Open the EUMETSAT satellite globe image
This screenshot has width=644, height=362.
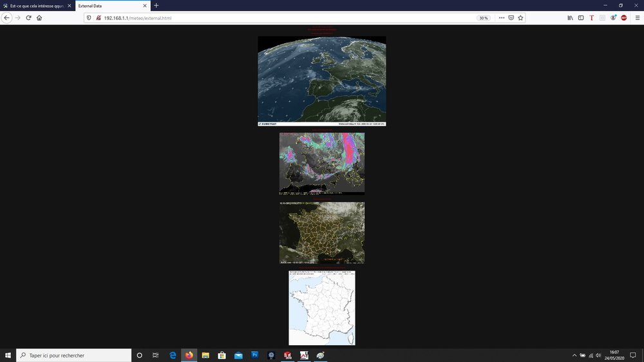[x=321, y=81]
